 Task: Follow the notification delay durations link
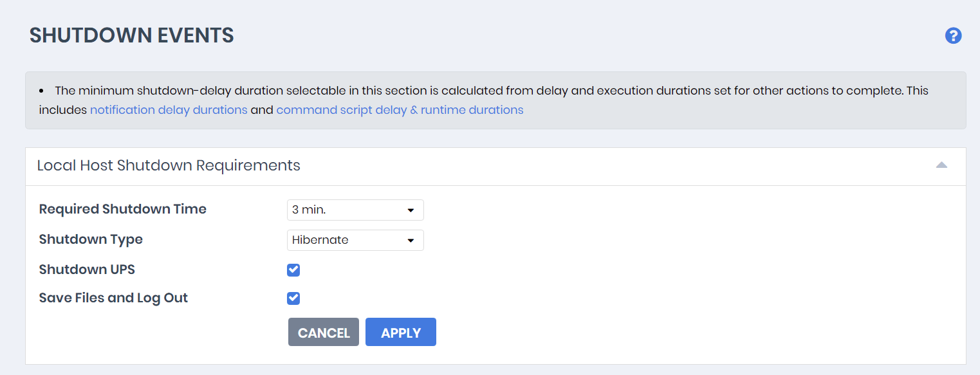pyautogui.click(x=169, y=110)
